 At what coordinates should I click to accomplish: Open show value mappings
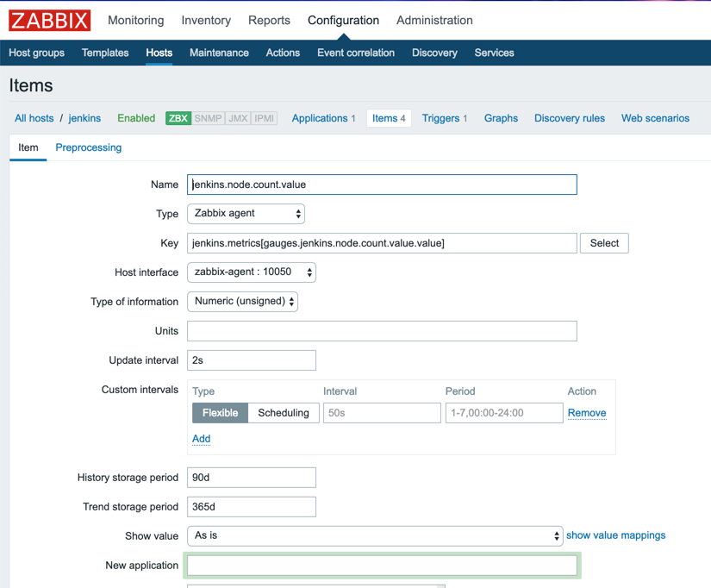(615, 535)
